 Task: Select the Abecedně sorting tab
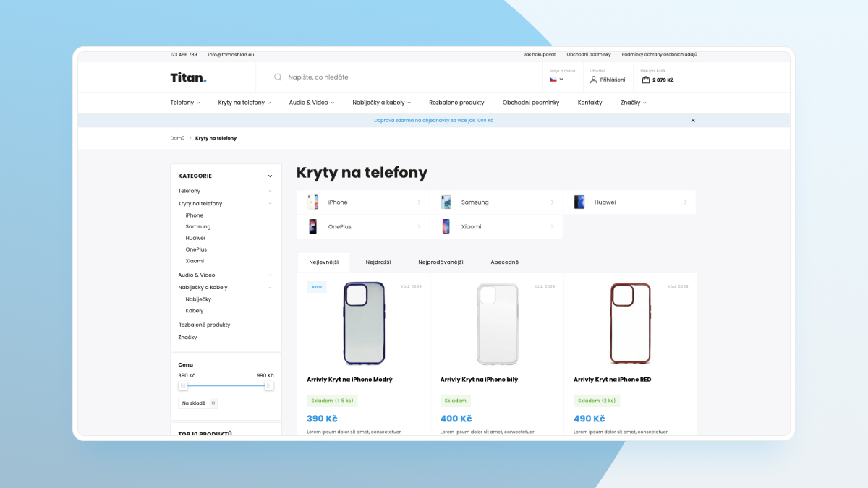pyautogui.click(x=505, y=262)
